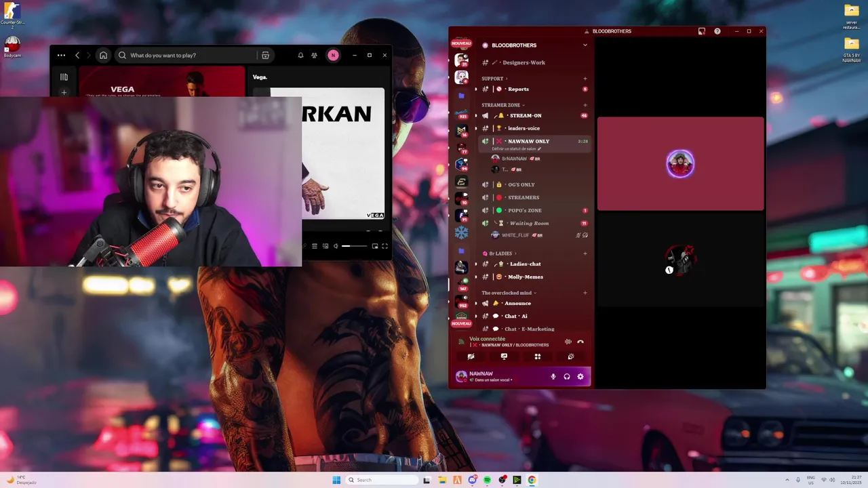The height and width of the screenshot is (488, 868).
Task: Enter Spotify full screen mode
Action: [x=384, y=246]
